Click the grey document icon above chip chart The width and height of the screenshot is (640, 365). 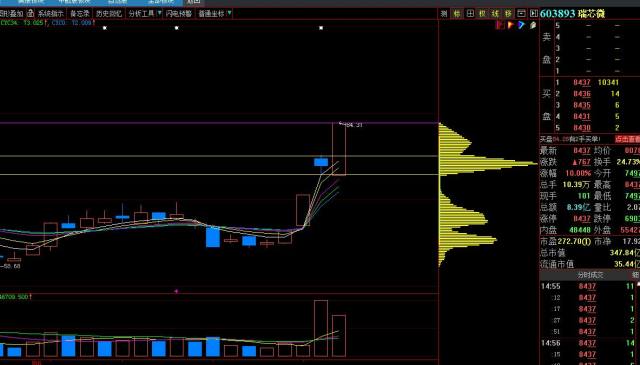(x=533, y=25)
